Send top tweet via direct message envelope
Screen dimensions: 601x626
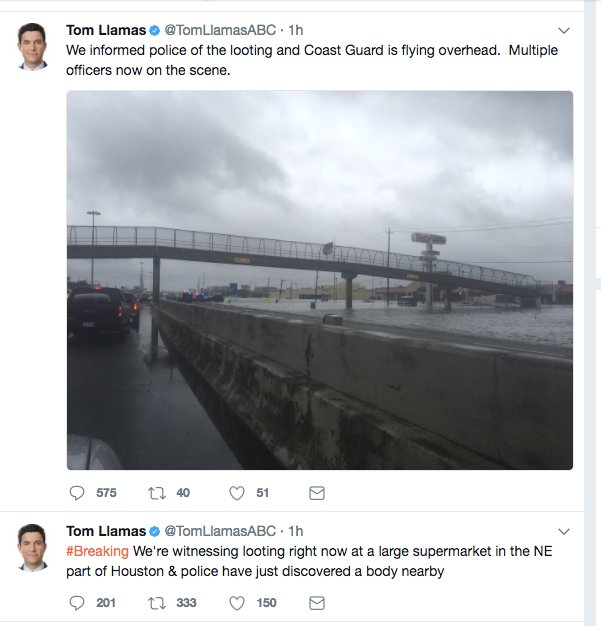317,493
